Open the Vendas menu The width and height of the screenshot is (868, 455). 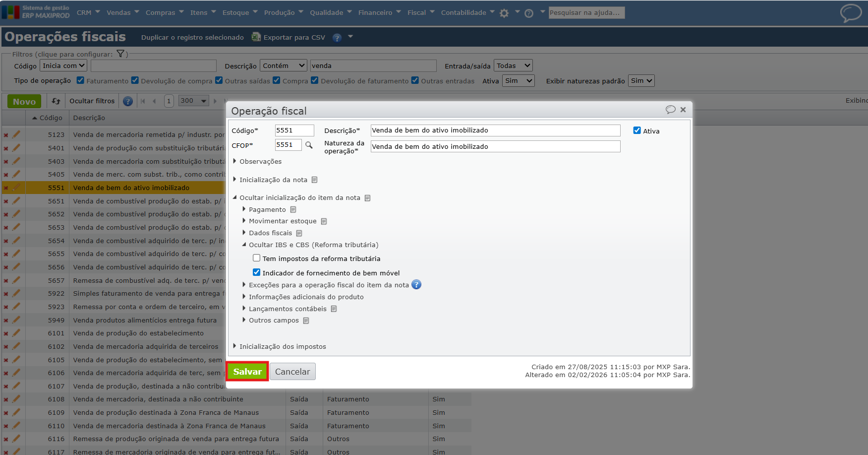click(123, 12)
